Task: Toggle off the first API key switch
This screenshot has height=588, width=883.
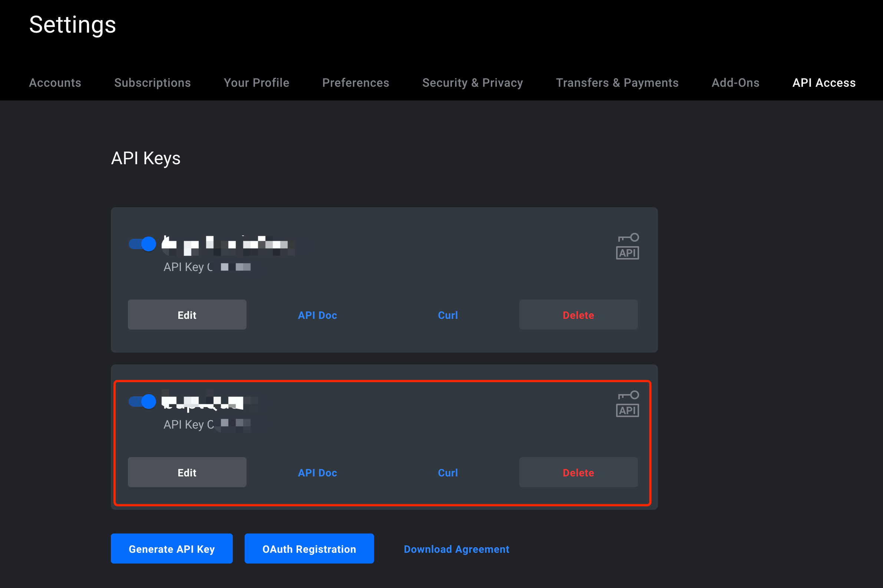Action: pyautogui.click(x=142, y=244)
